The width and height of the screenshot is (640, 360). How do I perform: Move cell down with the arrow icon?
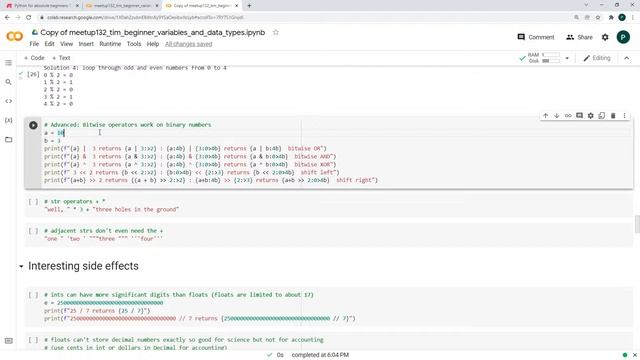(x=557, y=116)
